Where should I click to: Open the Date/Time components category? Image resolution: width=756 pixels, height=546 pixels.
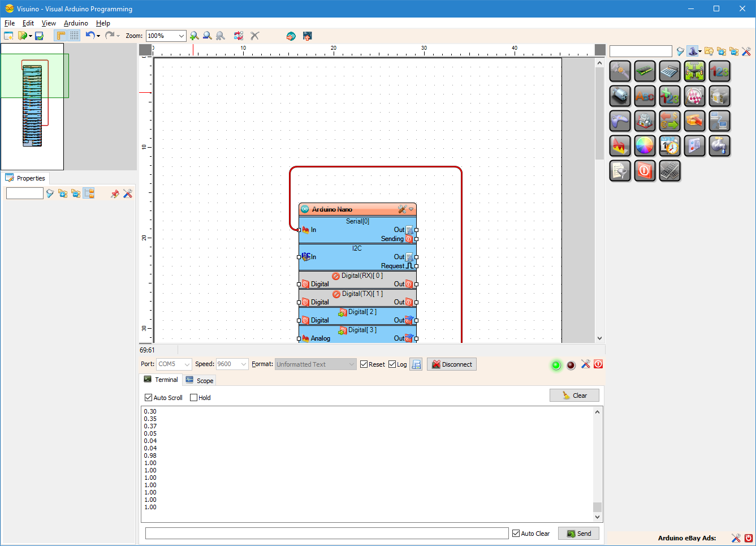tap(669, 146)
